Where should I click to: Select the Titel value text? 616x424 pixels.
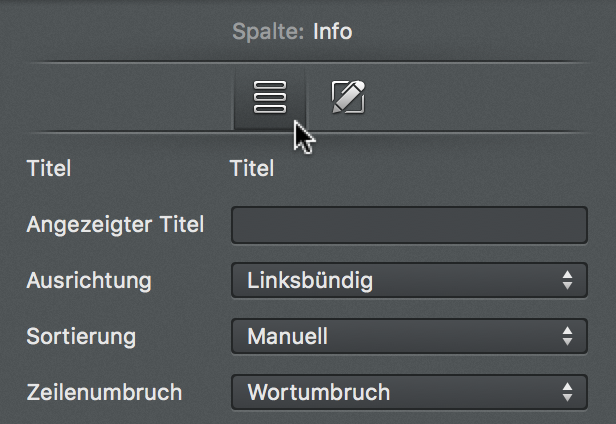tap(252, 169)
